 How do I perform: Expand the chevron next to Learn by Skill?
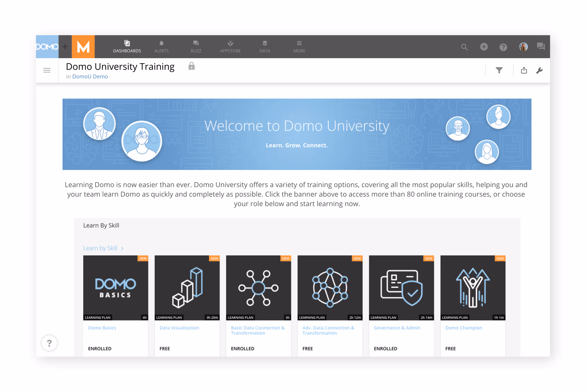(x=122, y=249)
